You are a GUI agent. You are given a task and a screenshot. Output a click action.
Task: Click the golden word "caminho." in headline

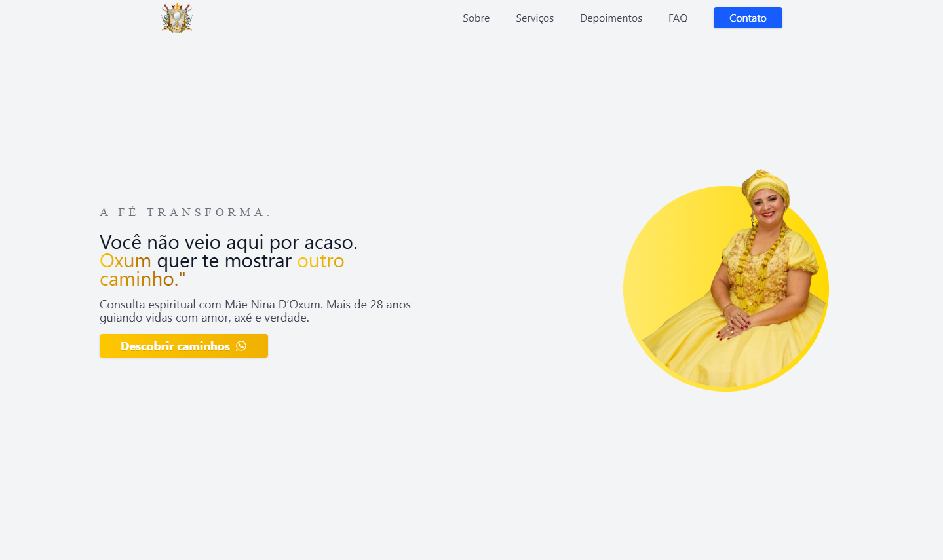[139, 279]
